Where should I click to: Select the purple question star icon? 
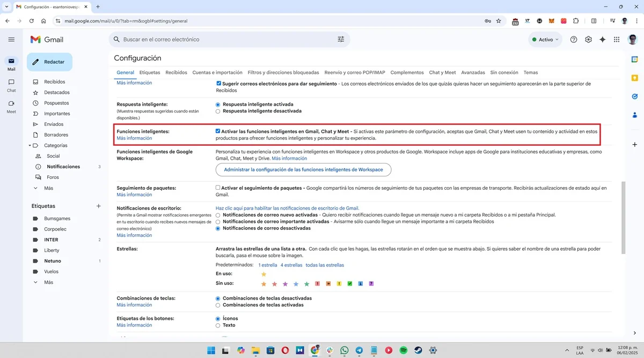click(x=371, y=284)
